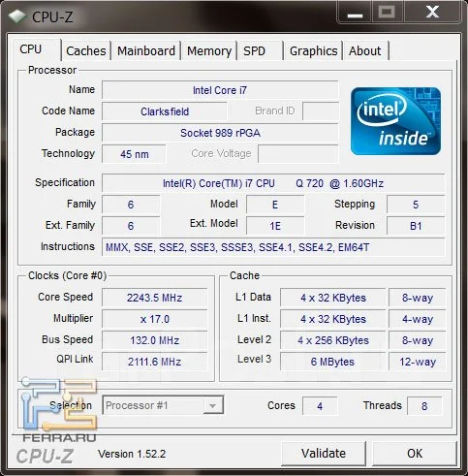The image size is (468, 476).
Task: Click the Version 1.52.2 text
Action: pos(132,454)
